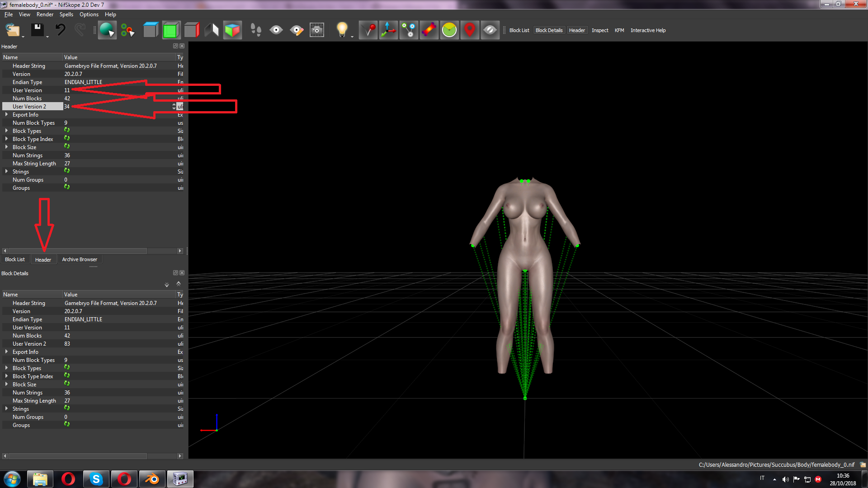Toggle Show Hidden crossed-eye button

pos(490,30)
